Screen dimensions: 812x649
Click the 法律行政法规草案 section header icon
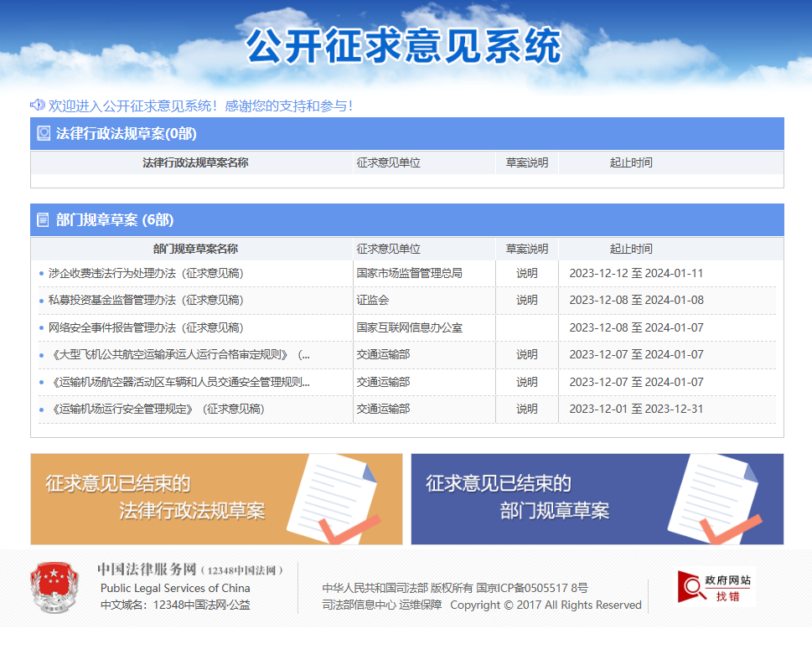tap(44, 133)
